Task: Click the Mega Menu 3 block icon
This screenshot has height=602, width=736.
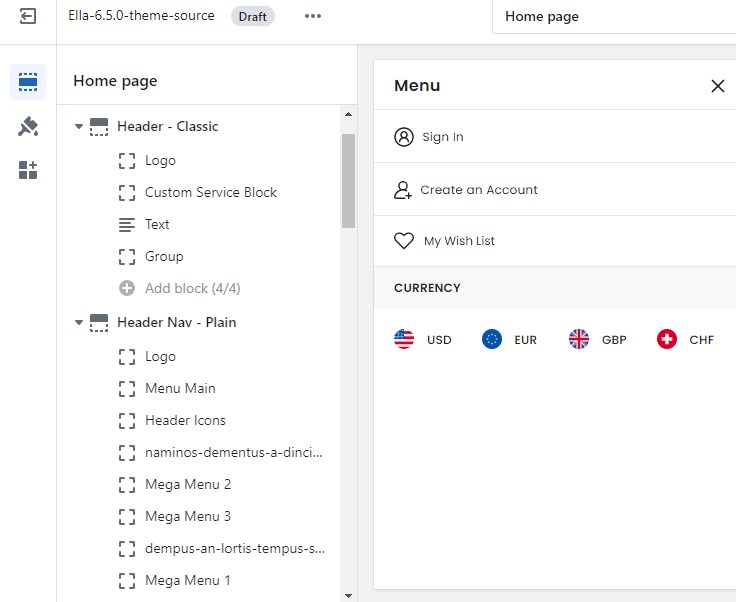Action: coord(127,517)
